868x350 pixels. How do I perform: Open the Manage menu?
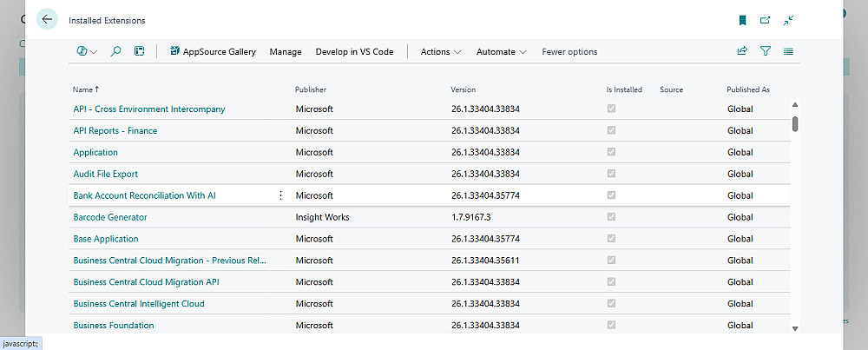[286, 52]
